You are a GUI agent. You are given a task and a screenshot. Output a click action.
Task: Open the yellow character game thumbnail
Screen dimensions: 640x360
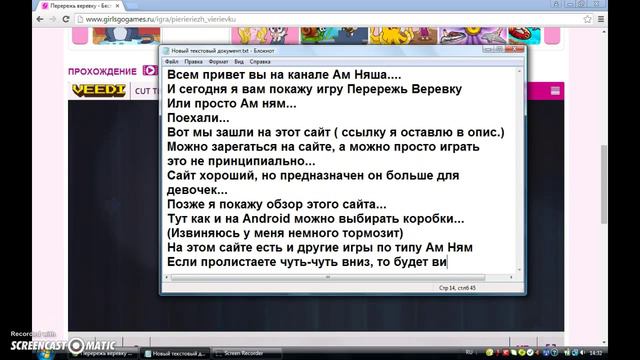pyautogui.click(x=403, y=36)
